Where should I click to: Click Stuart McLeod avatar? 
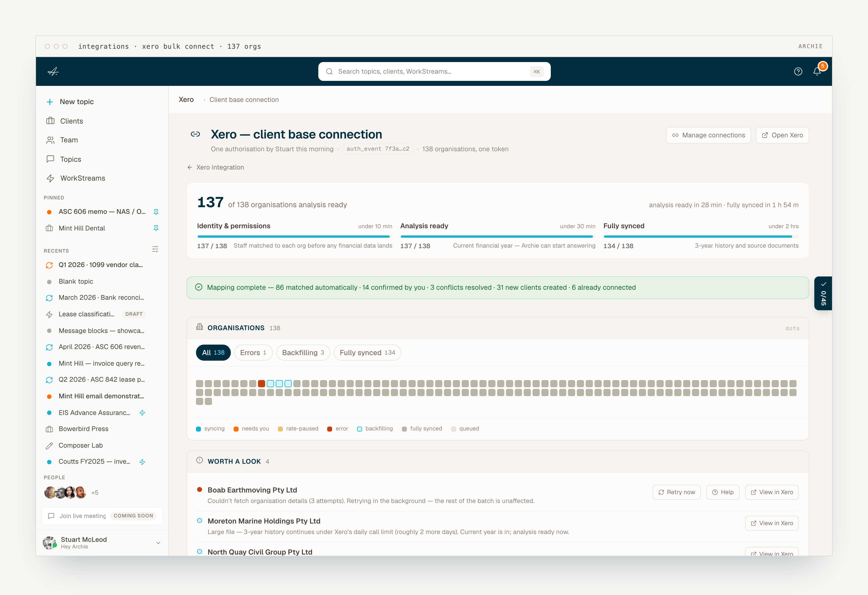point(50,543)
